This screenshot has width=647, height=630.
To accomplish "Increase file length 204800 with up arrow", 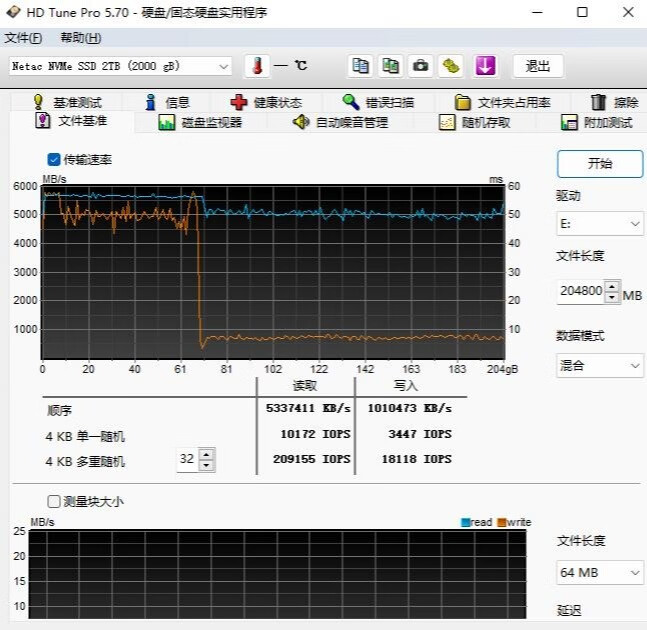I will click(612, 286).
